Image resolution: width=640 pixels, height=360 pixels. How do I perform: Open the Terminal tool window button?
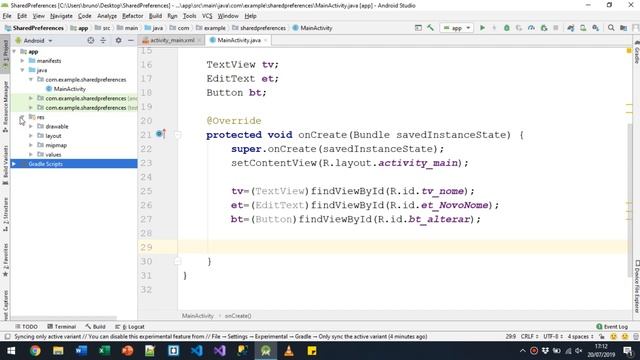(x=62, y=327)
